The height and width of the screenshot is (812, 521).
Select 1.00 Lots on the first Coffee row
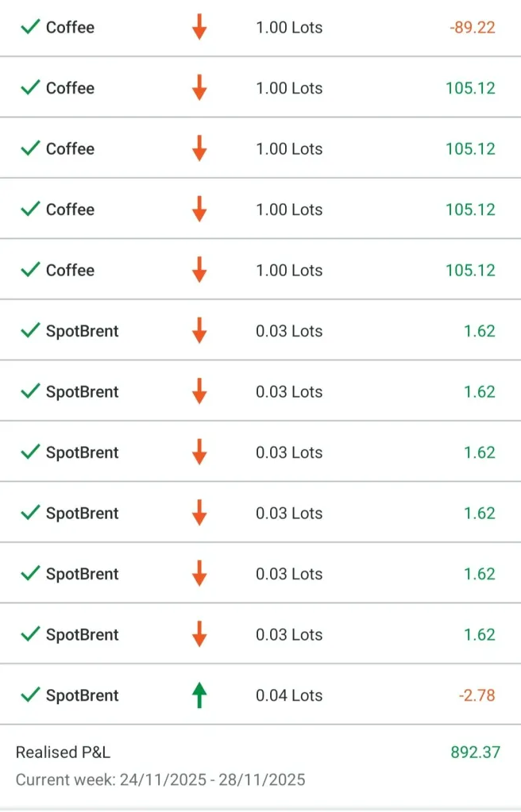tap(289, 27)
